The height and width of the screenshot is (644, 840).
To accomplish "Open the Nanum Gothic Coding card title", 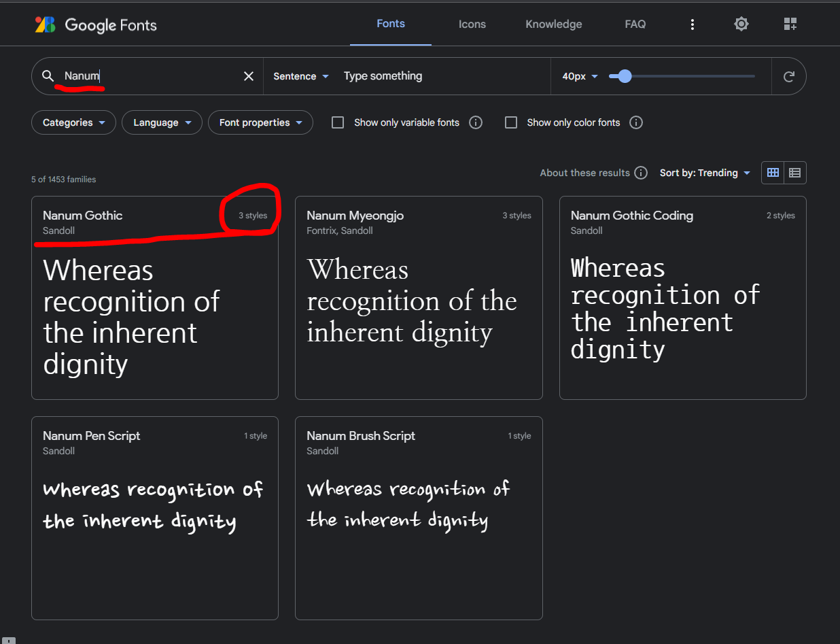I will (x=632, y=216).
